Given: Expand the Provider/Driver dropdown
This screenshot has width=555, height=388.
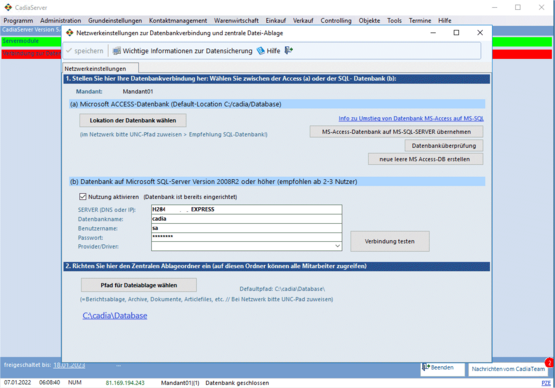Looking at the screenshot, I should [x=337, y=246].
